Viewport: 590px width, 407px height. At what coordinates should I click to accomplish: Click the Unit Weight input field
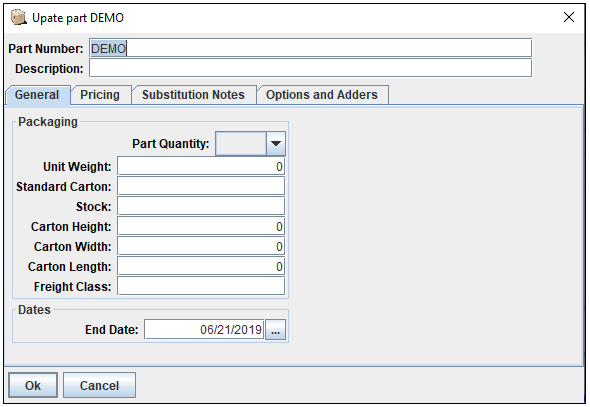click(201, 166)
